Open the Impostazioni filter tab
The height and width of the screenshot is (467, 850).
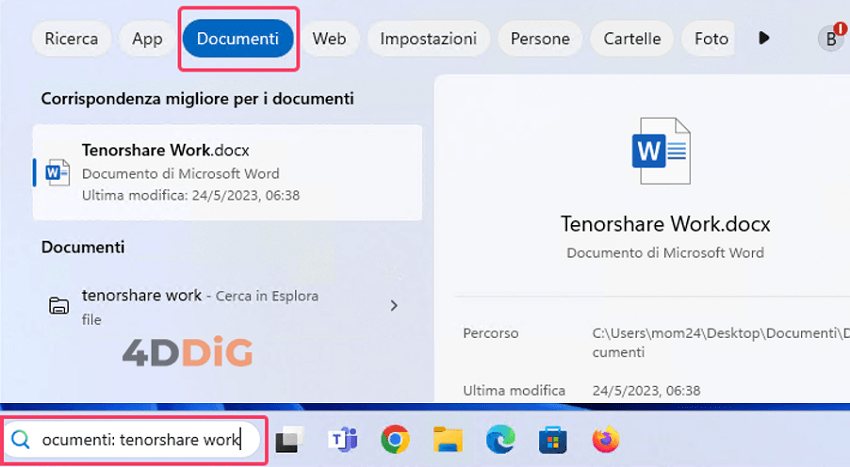point(428,39)
